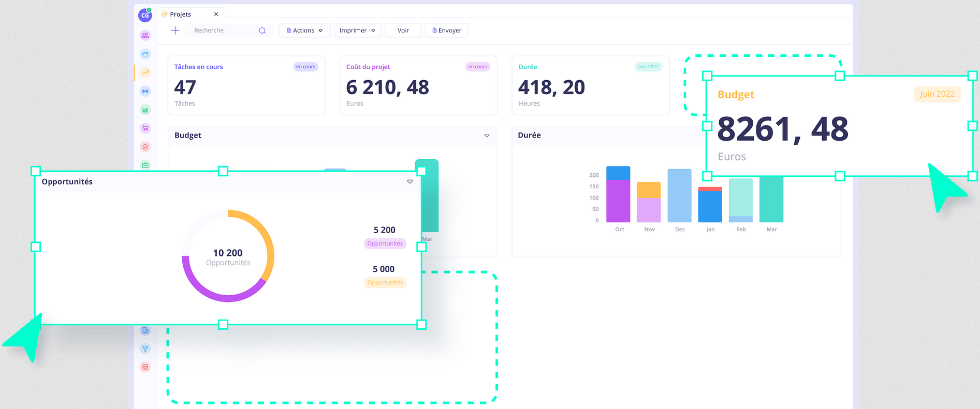Screen dimensions: 980x409
Task: Click the green bar chart sidebar icon
Action: [x=145, y=110]
